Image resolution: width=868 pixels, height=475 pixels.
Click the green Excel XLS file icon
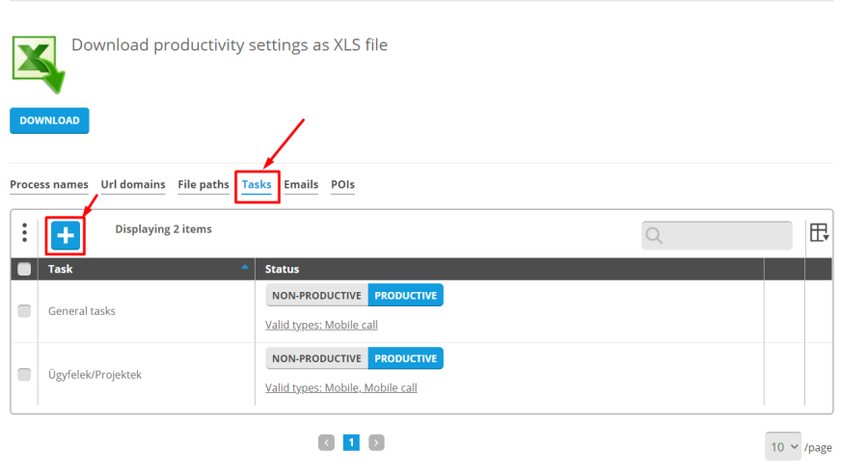click(x=38, y=63)
